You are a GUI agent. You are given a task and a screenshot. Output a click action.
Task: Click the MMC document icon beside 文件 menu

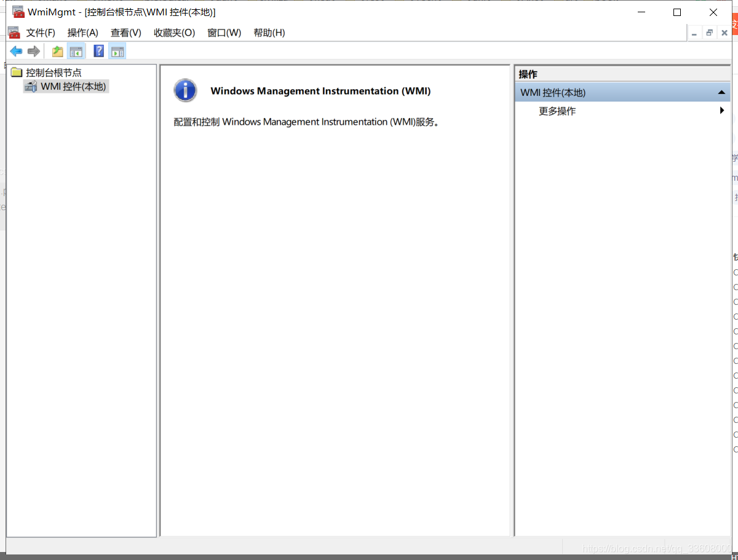pos(14,33)
